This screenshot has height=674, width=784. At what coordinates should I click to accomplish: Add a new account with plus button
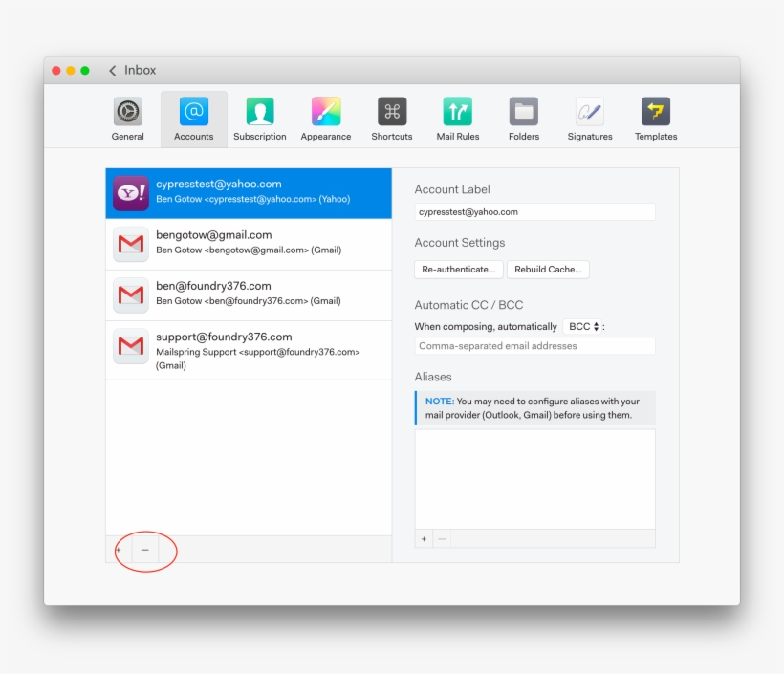tap(119, 550)
